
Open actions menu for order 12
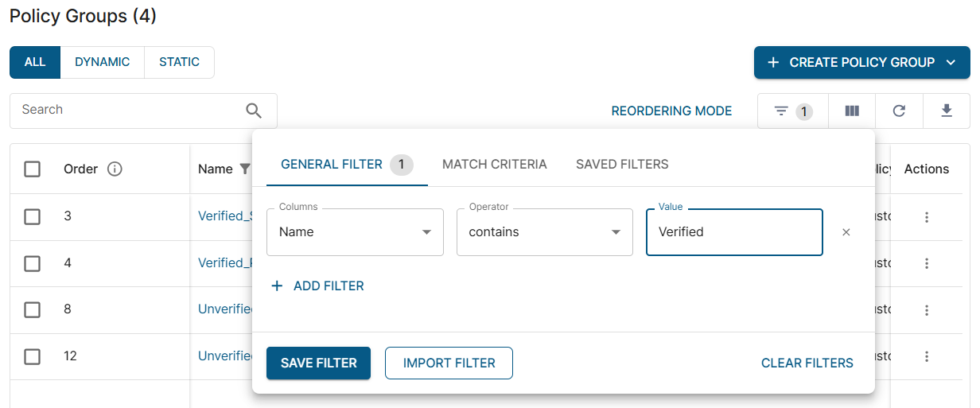(927, 356)
